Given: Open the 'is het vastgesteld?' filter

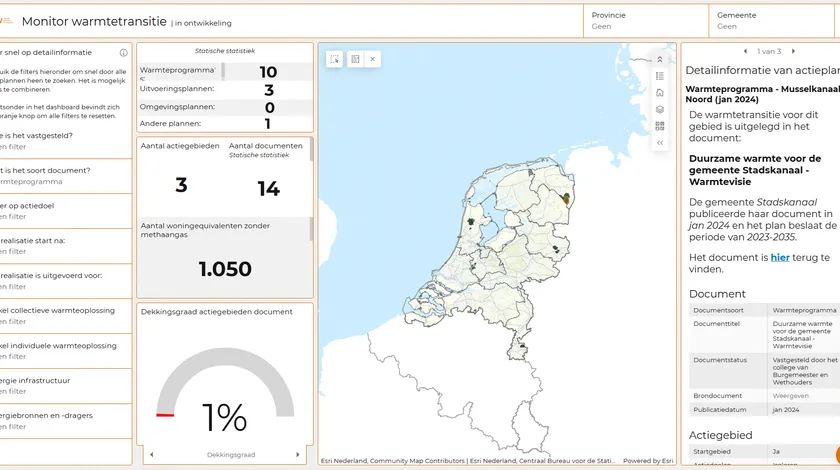Looking at the screenshot, I should pyautogui.click(x=65, y=141).
